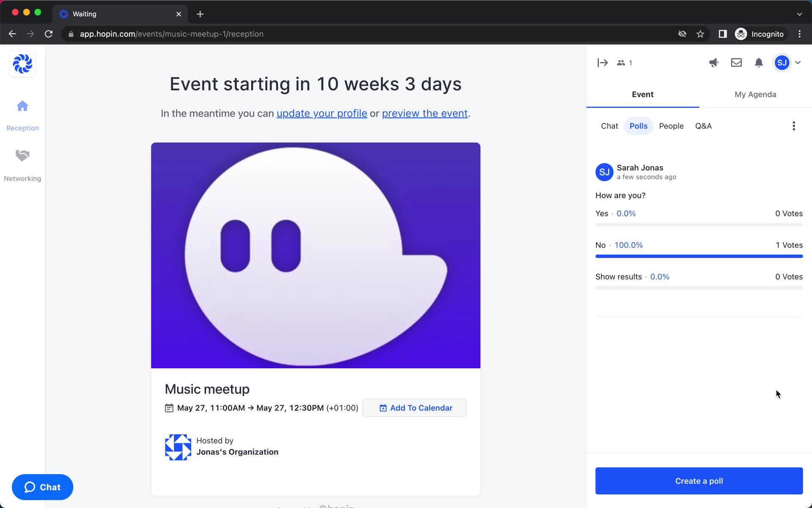Select the Polls tab in Event panel
The height and width of the screenshot is (508, 812).
click(x=638, y=126)
